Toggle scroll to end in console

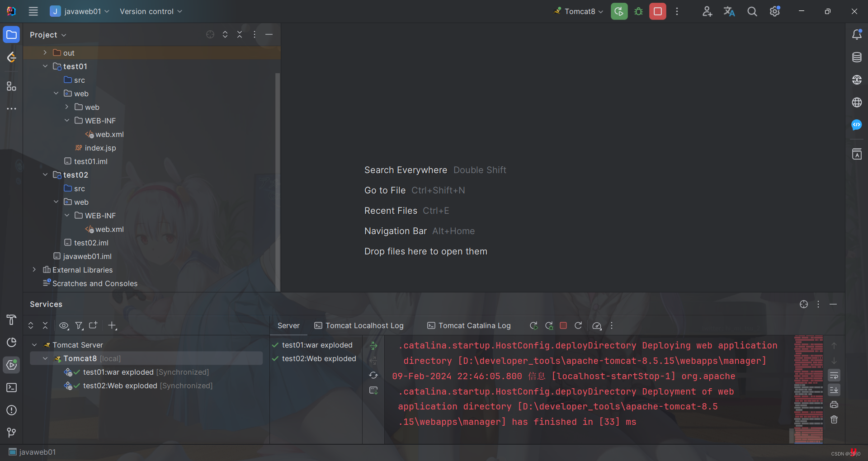pos(834,390)
